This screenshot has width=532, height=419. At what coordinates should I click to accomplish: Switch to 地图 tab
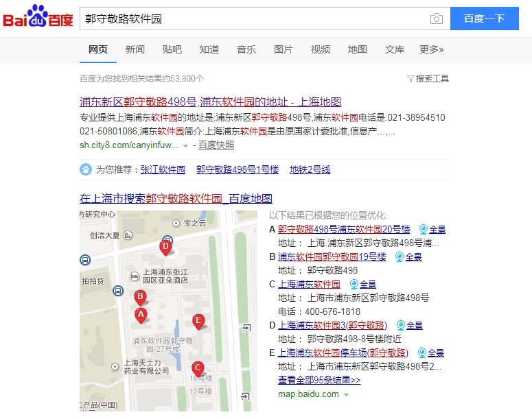click(357, 49)
